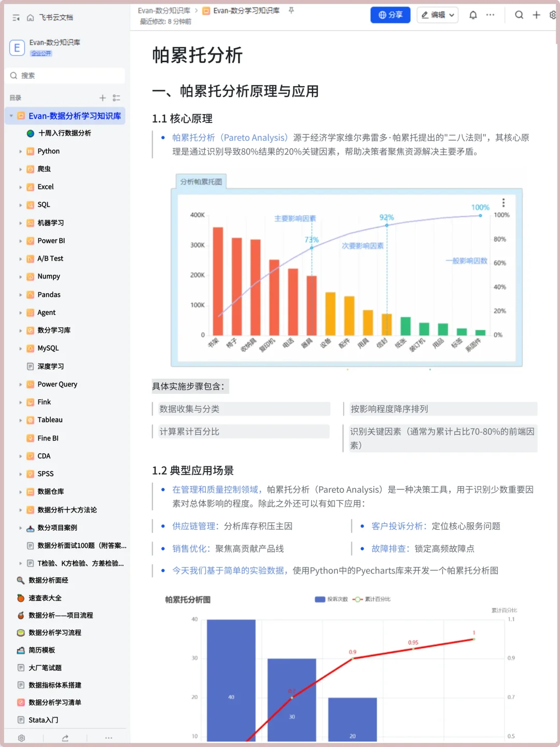
Task: Open the Pareto chart's three-dot menu
Action: tap(503, 203)
